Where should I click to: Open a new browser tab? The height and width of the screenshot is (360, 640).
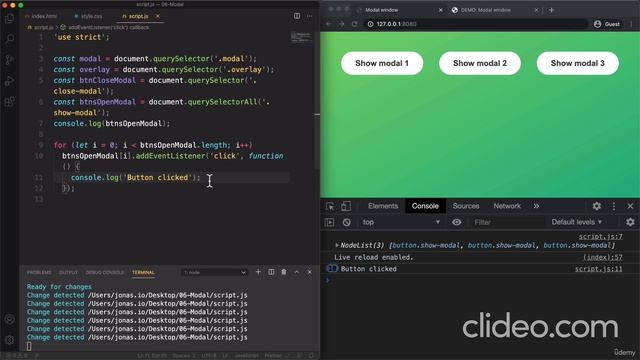(x=551, y=10)
